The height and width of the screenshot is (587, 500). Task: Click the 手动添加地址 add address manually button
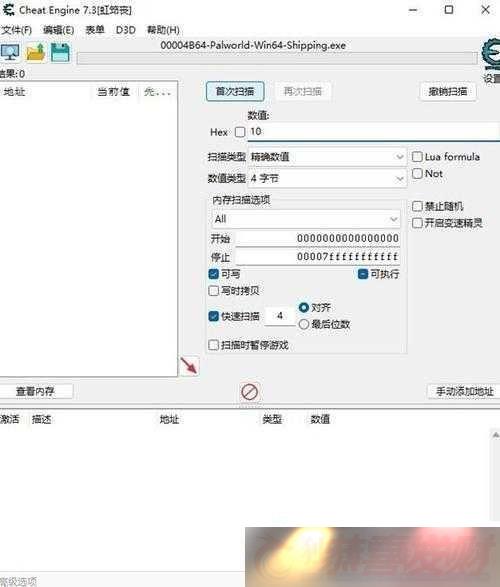click(464, 392)
